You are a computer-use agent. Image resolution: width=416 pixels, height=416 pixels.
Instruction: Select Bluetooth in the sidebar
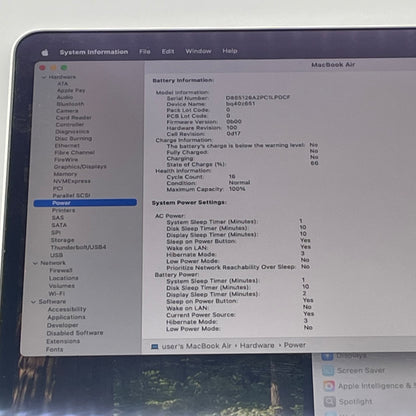(70, 104)
